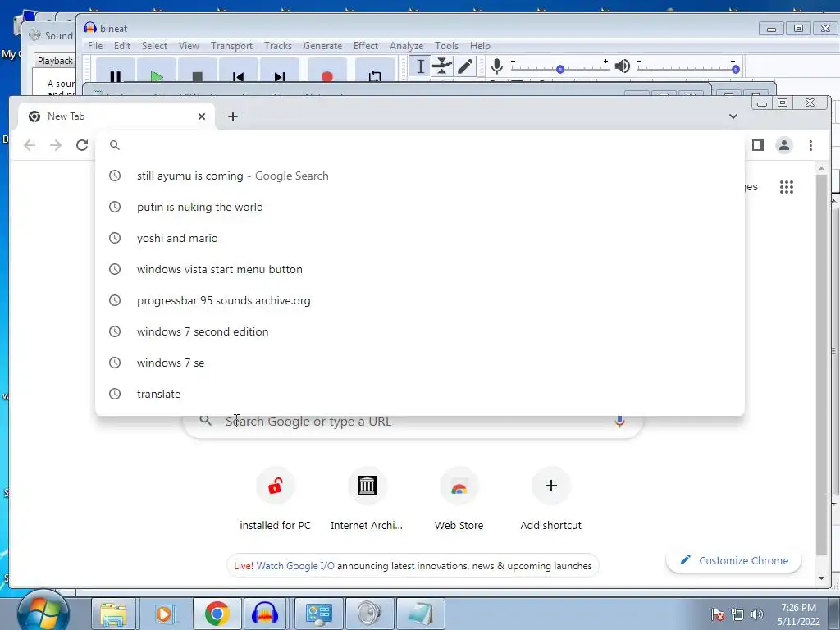
Task: Select the Audacity Envelope tool
Action: point(442,66)
